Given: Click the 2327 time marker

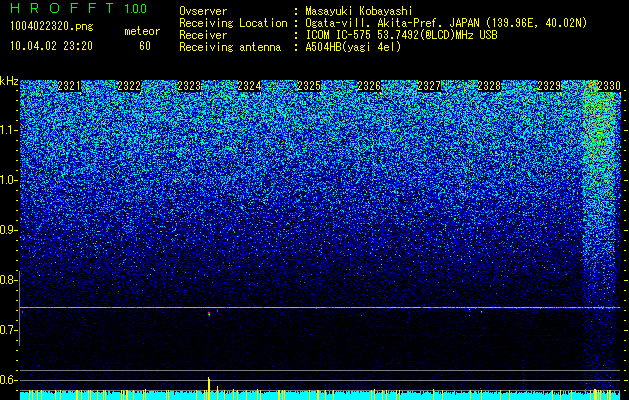Looking at the screenshot, I should coord(429,86).
